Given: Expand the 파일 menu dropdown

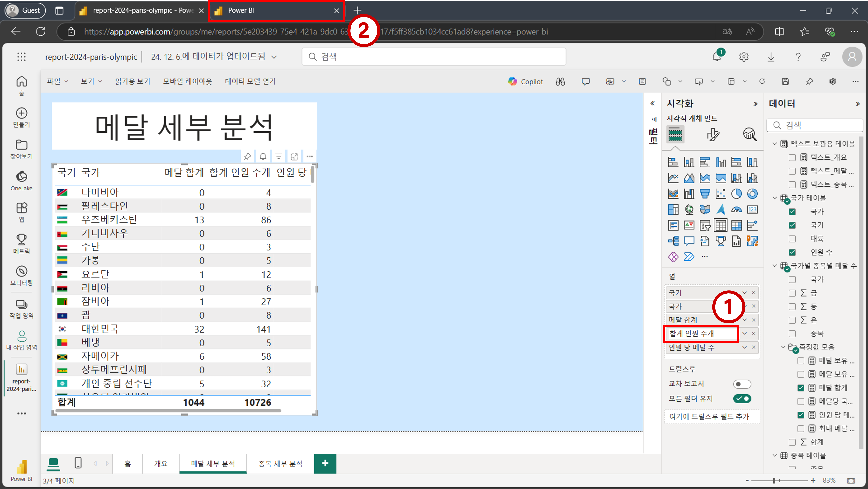Looking at the screenshot, I should coord(57,81).
